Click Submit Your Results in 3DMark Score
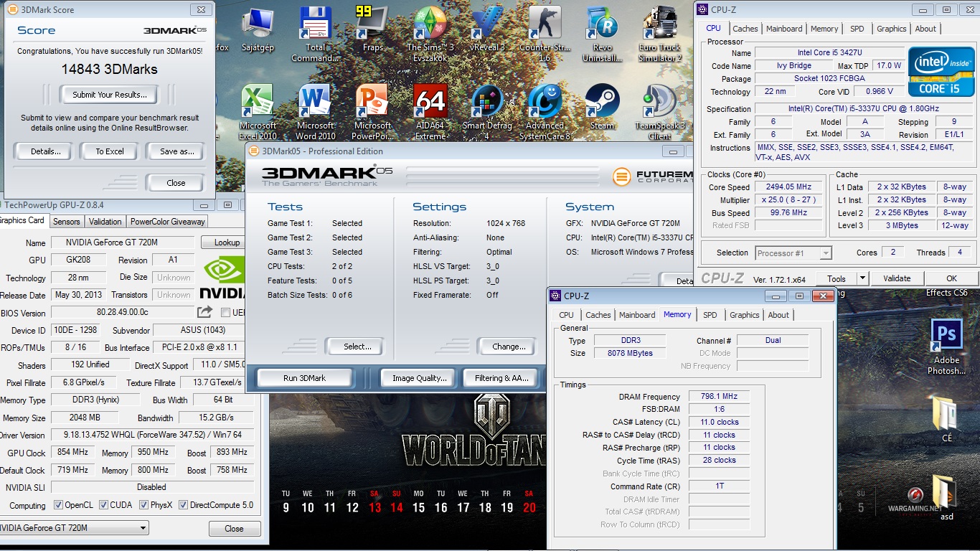The image size is (980, 551). pyautogui.click(x=110, y=95)
